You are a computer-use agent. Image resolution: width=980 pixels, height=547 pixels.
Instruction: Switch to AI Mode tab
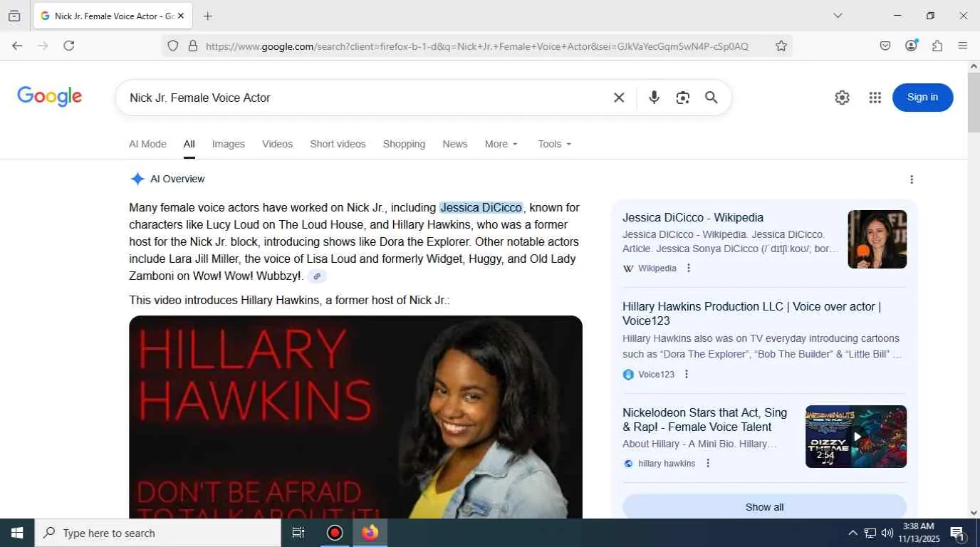147,144
